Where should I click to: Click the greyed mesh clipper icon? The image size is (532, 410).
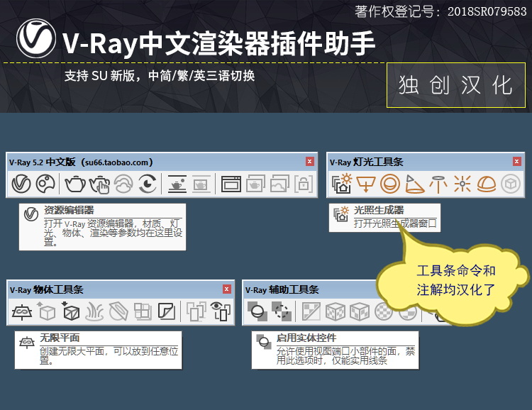118,311
